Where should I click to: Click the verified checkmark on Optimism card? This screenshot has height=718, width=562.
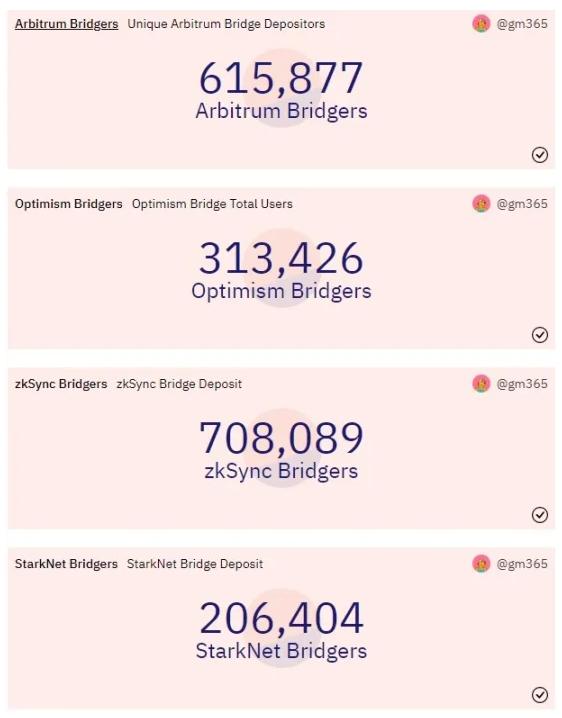[x=540, y=335]
